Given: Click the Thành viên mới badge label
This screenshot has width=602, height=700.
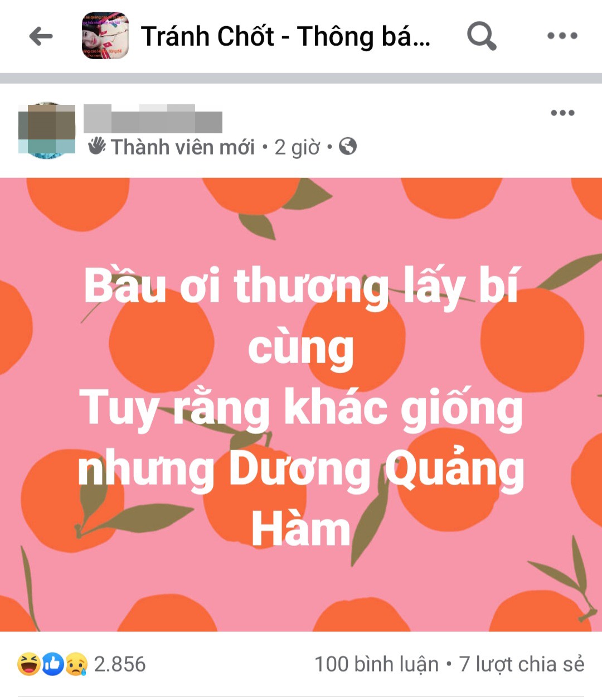Looking at the screenshot, I should click(183, 147).
